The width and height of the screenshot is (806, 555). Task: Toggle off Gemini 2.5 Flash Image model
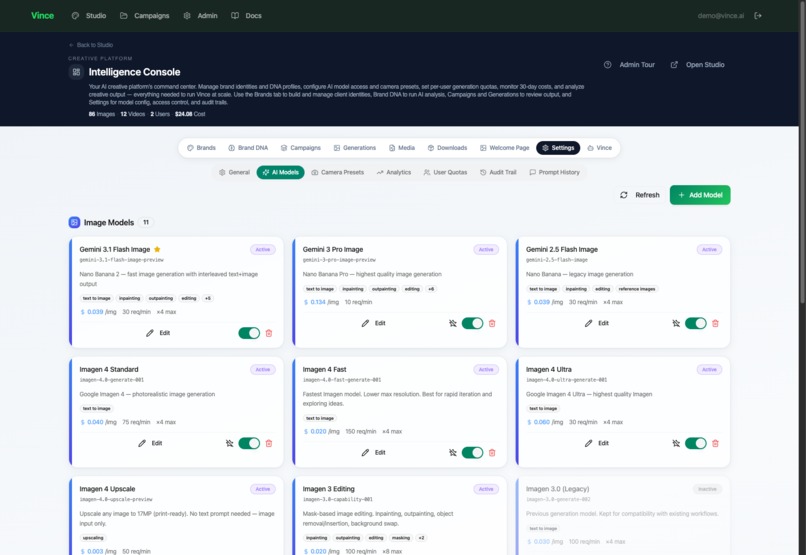tap(695, 323)
